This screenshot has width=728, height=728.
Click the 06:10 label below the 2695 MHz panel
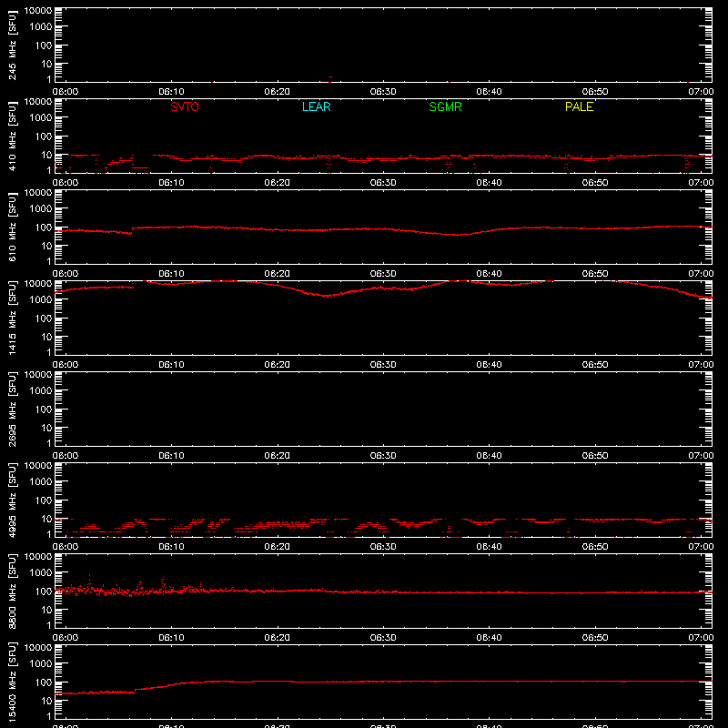click(171, 456)
